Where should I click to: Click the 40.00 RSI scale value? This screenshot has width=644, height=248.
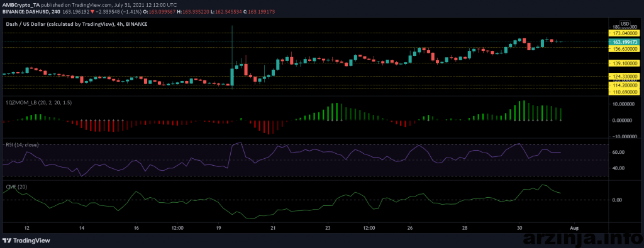pos(619,168)
